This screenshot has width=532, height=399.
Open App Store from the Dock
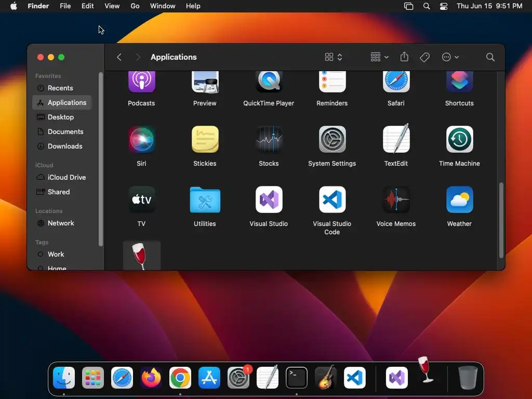tap(209, 378)
